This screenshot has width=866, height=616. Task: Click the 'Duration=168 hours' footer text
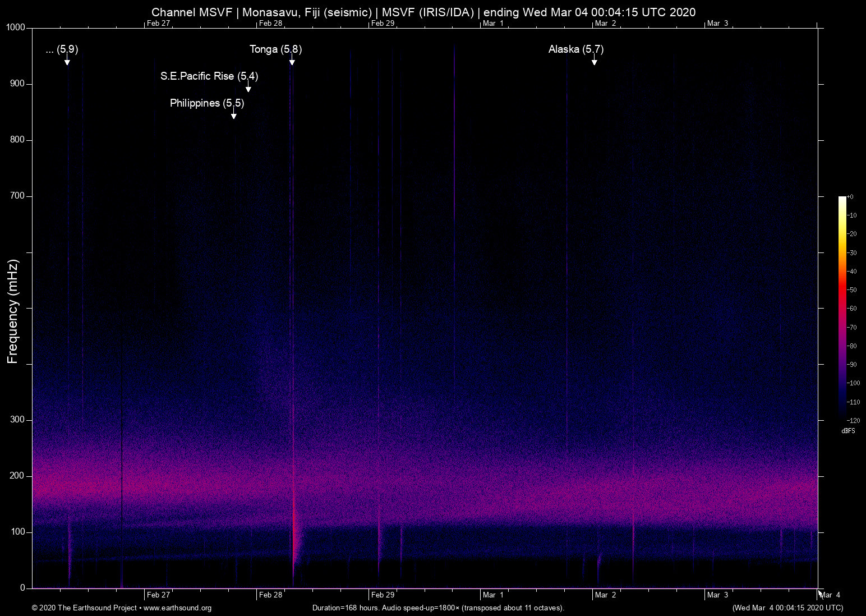(x=438, y=608)
